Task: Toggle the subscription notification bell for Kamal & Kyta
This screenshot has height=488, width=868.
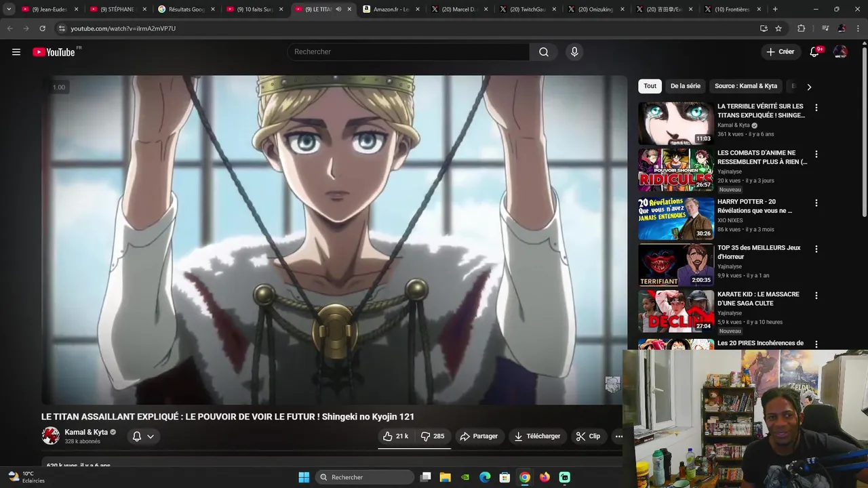Action: click(x=143, y=436)
